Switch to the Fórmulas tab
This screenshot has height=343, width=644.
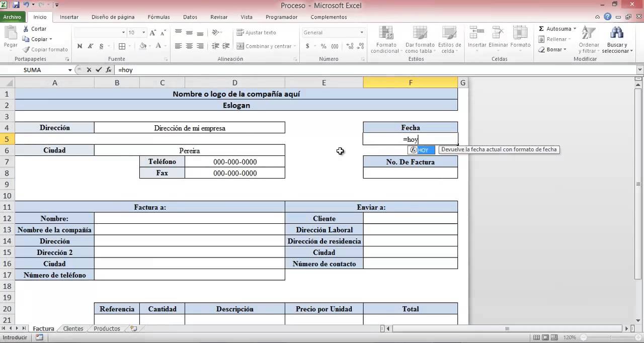click(x=158, y=17)
